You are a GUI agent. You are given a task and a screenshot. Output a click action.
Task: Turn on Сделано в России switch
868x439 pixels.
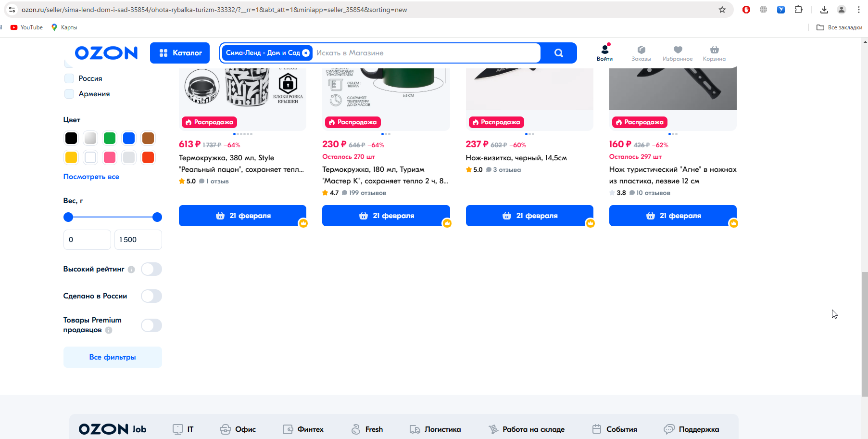pos(151,296)
